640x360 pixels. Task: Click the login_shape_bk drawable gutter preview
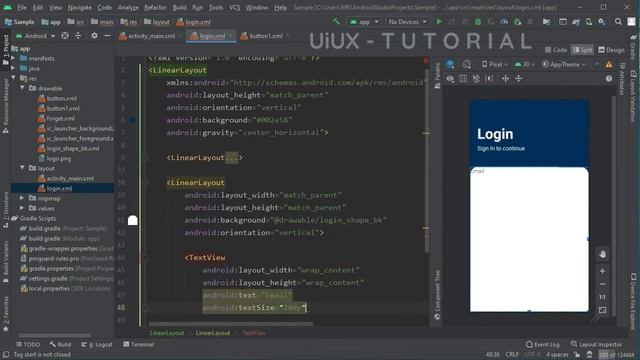point(133,220)
